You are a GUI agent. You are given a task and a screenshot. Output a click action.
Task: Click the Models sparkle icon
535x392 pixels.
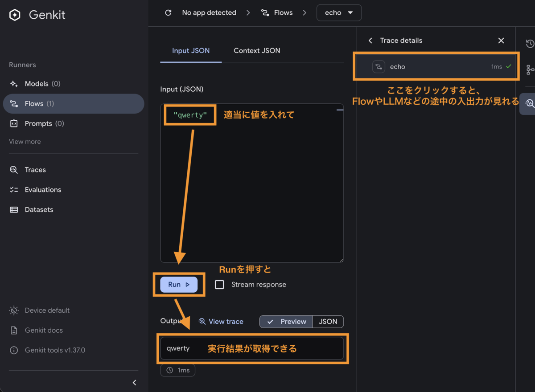click(x=14, y=84)
